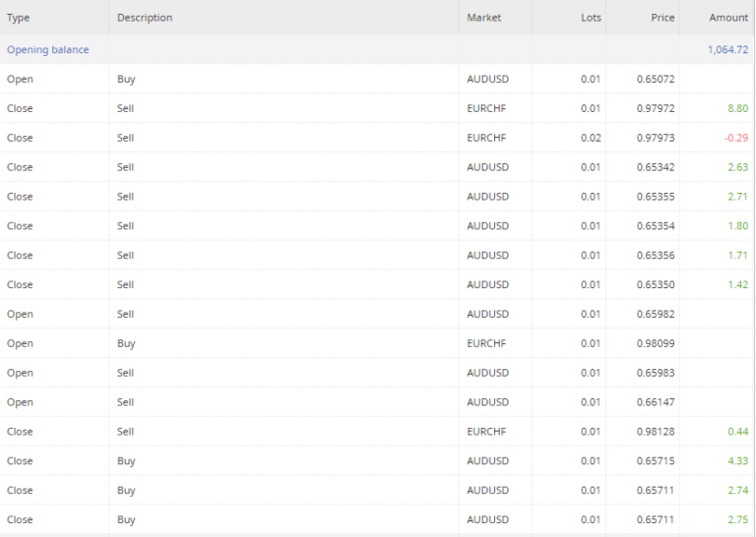Click the negative -0.29 amount
This screenshot has width=756, height=537.
coord(735,138)
